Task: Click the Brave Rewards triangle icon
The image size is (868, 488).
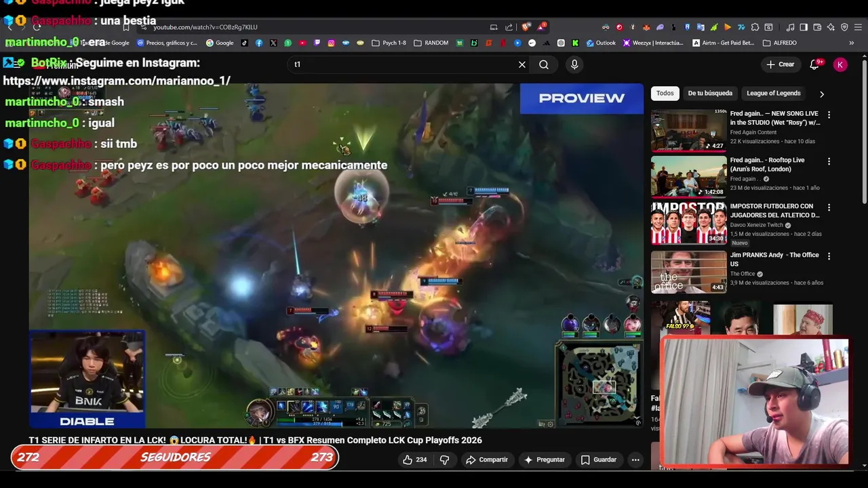Action: (x=541, y=27)
